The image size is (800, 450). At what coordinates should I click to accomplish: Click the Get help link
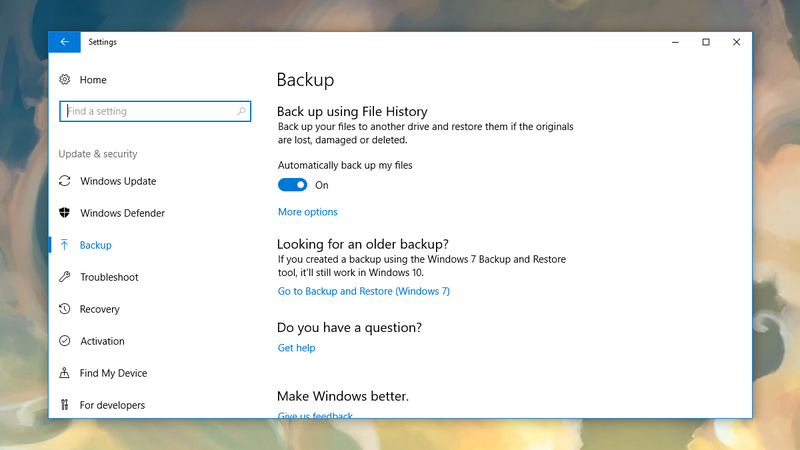tap(296, 347)
